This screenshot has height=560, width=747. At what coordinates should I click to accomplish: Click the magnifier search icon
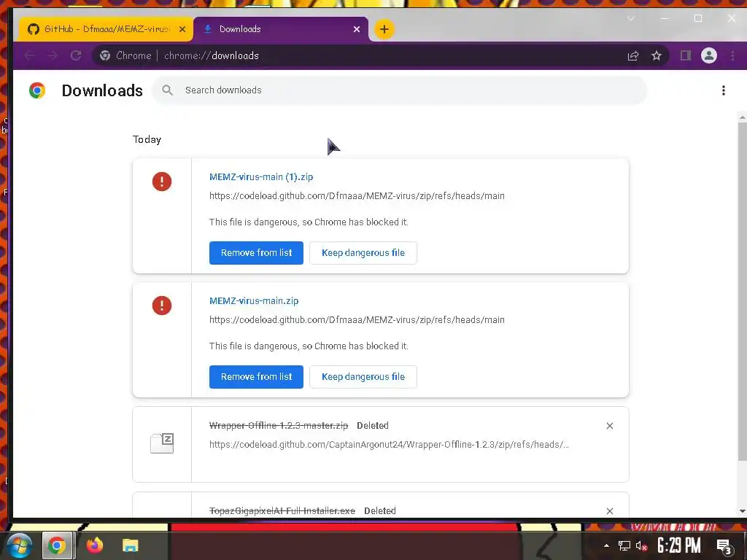[x=167, y=90]
